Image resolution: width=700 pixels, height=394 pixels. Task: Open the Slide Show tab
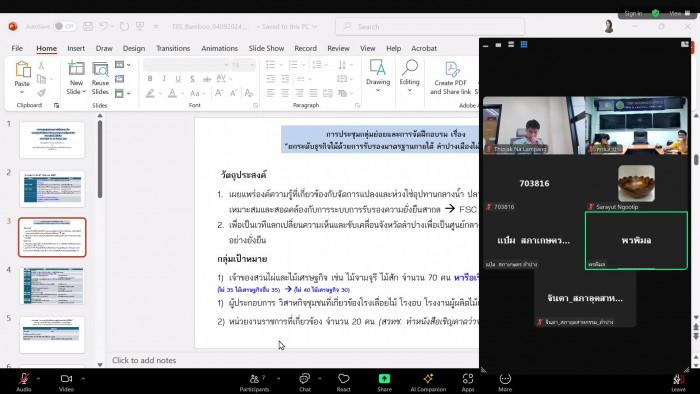[266, 48]
